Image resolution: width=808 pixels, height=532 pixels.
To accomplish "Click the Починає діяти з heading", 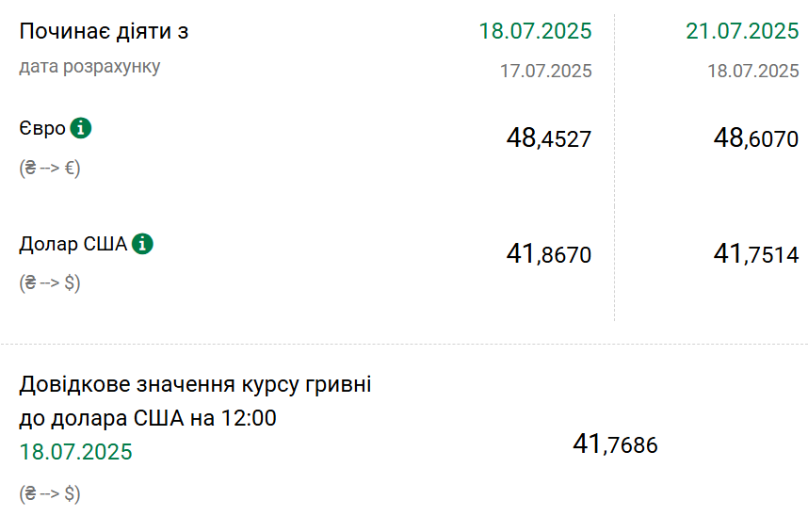I will click(x=105, y=31).
